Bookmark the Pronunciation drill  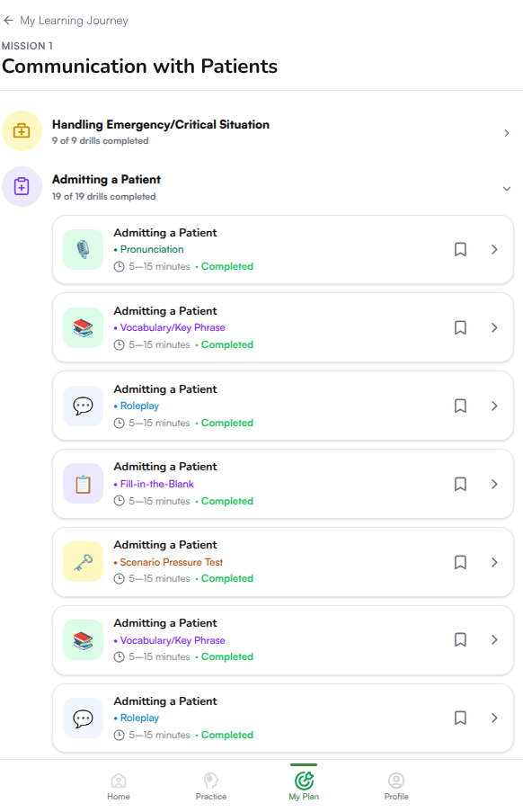click(460, 250)
